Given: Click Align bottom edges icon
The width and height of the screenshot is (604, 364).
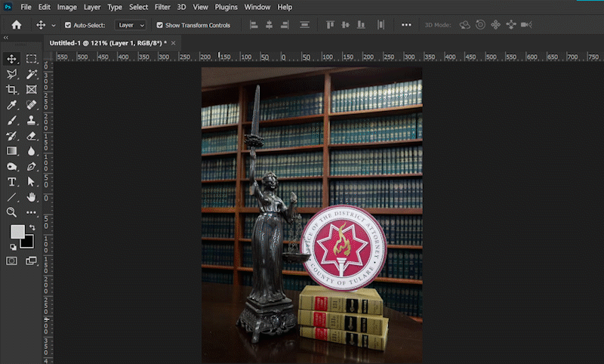Looking at the screenshot, I should tap(361, 25).
